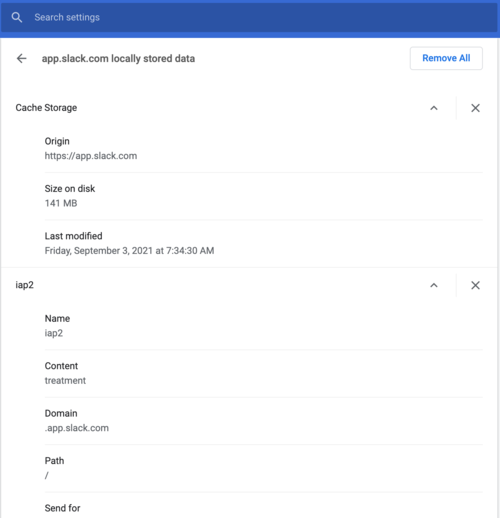Delete the iap2 cookie with X icon
This screenshot has width=500, height=518.
475,285
